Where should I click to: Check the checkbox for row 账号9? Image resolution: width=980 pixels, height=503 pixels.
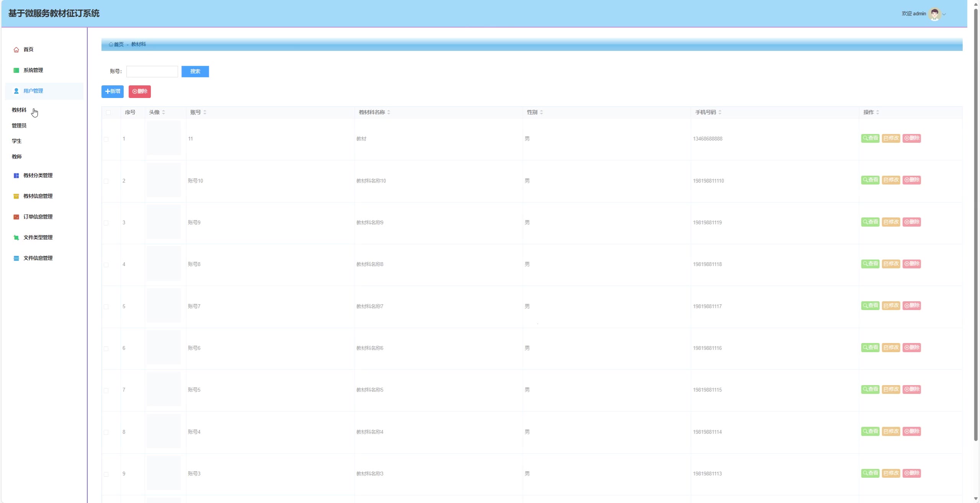tap(106, 223)
